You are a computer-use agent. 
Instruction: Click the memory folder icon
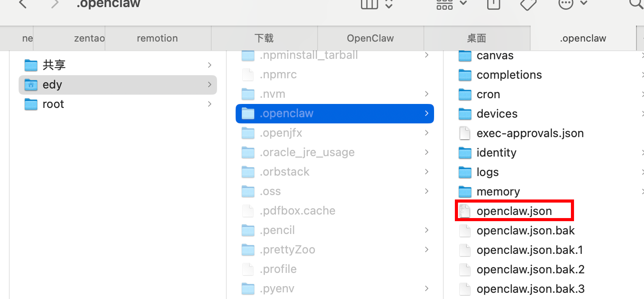(x=465, y=192)
